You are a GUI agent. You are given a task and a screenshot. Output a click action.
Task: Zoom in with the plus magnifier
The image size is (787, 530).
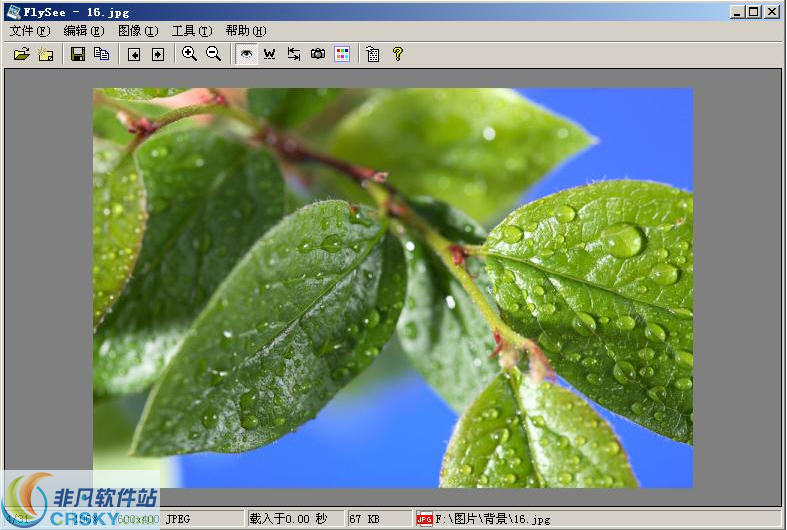(189, 54)
